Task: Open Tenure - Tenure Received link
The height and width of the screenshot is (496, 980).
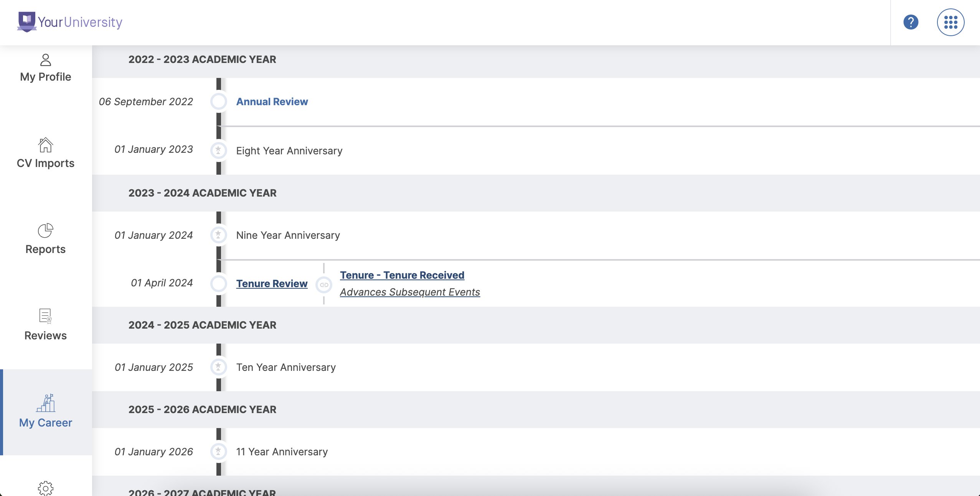Action: pos(402,275)
